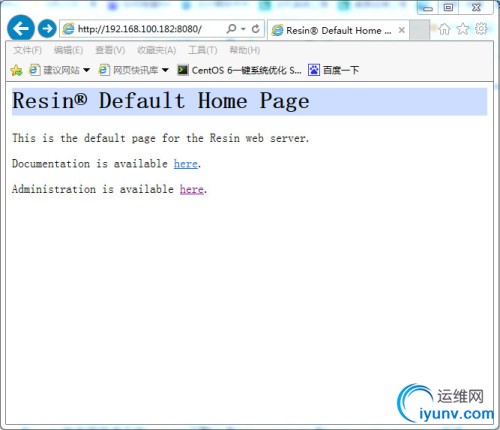
Task: Expand the 建议网站 dropdown arrow
Action: tap(86, 70)
